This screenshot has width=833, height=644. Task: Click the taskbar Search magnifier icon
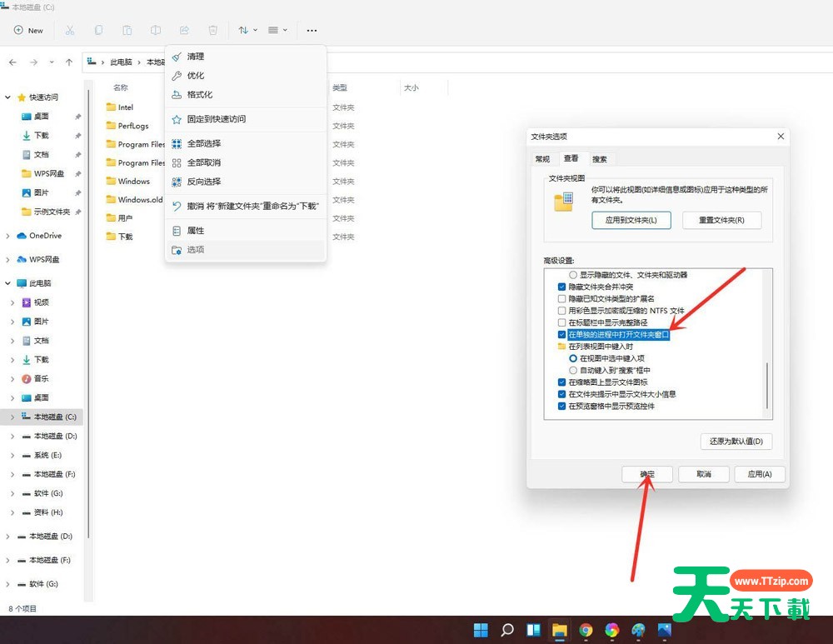tap(507, 630)
